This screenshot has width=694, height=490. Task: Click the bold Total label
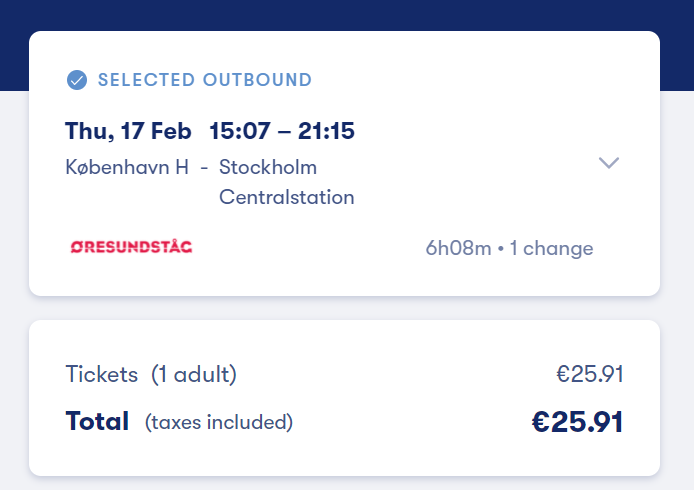coord(97,421)
